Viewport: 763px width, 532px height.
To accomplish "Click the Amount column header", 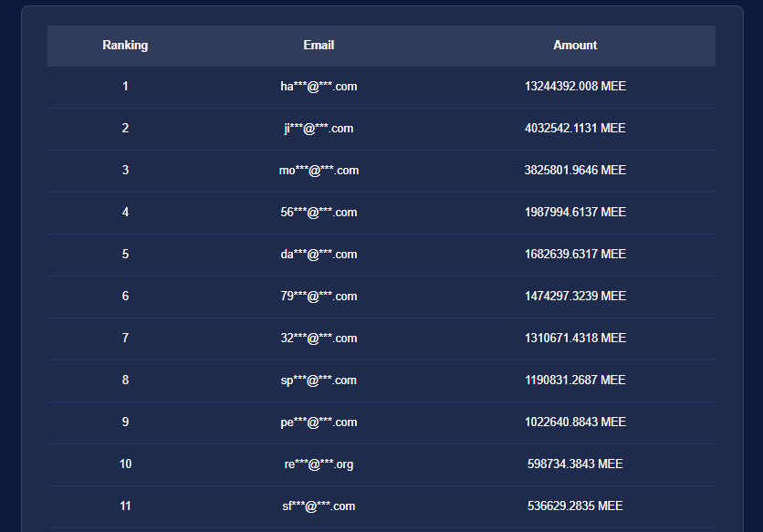I will pos(575,46).
